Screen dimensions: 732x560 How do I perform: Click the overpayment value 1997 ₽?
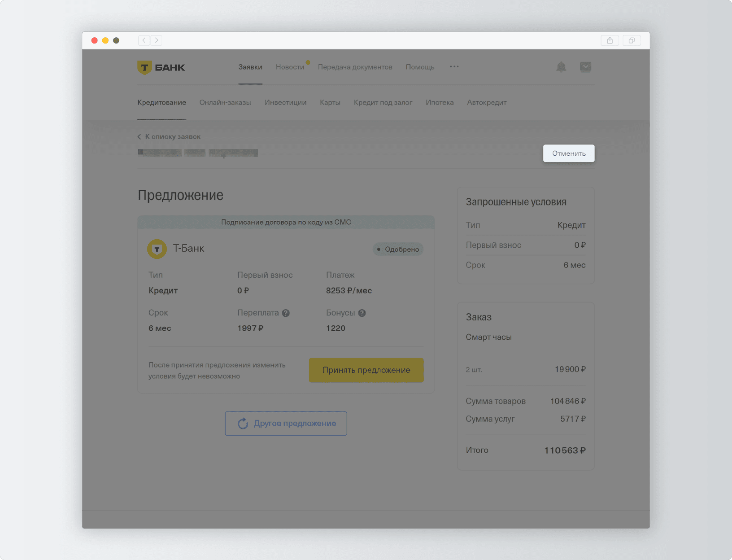coord(250,328)
